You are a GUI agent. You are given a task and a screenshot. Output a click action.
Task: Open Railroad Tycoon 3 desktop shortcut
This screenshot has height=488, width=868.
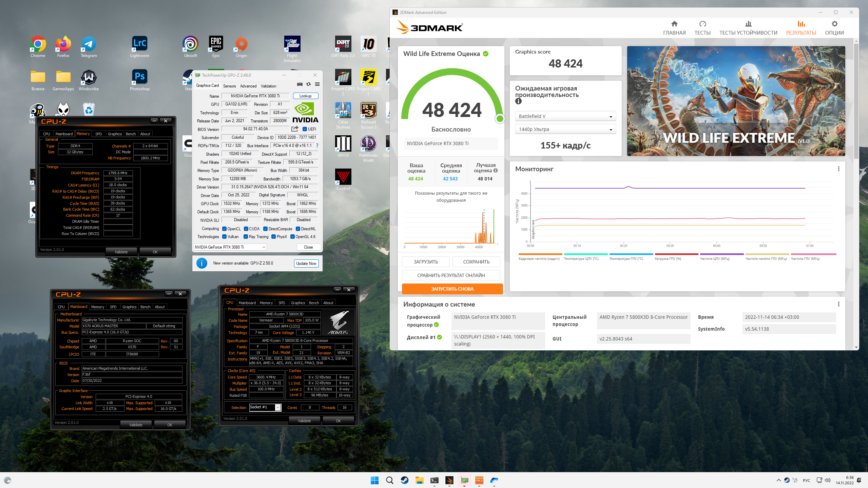pos(368,116)
